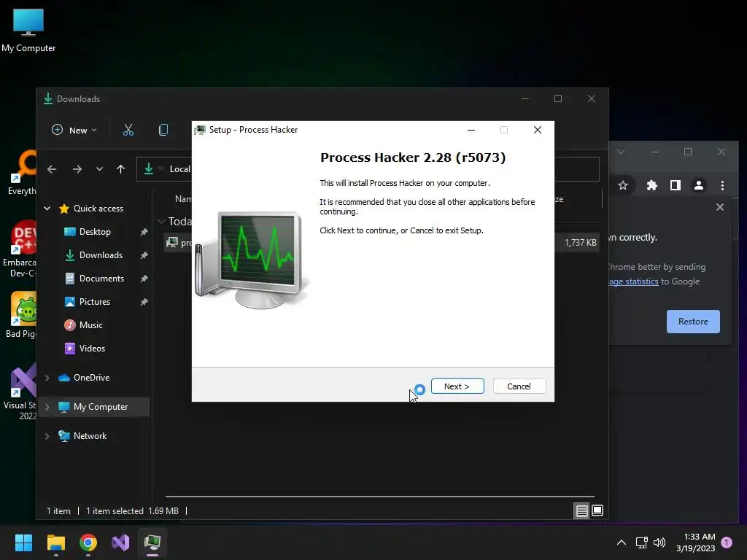This screenshot has height=560, width=747.
Task: Open Pictures in Quick access
Action: point(94,302)
